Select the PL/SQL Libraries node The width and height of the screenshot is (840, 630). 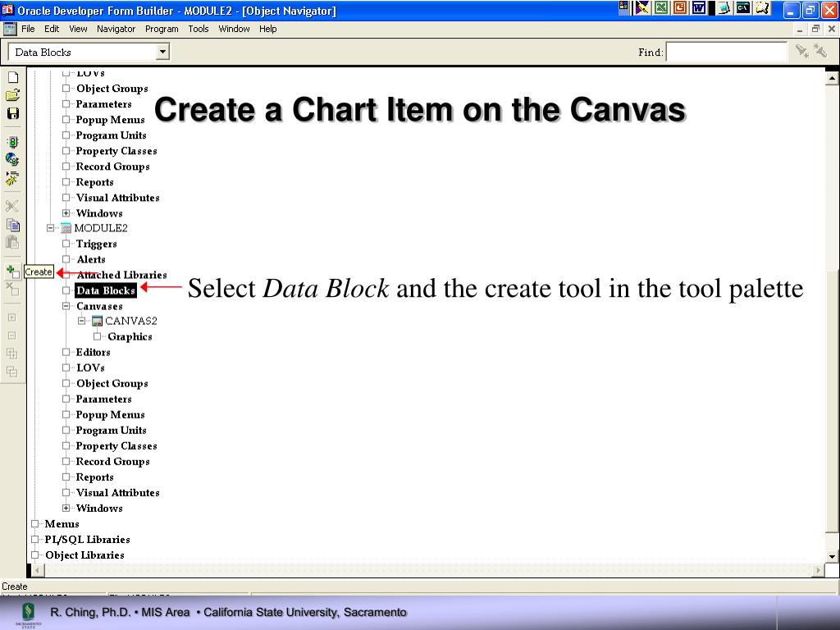(87, 540)
